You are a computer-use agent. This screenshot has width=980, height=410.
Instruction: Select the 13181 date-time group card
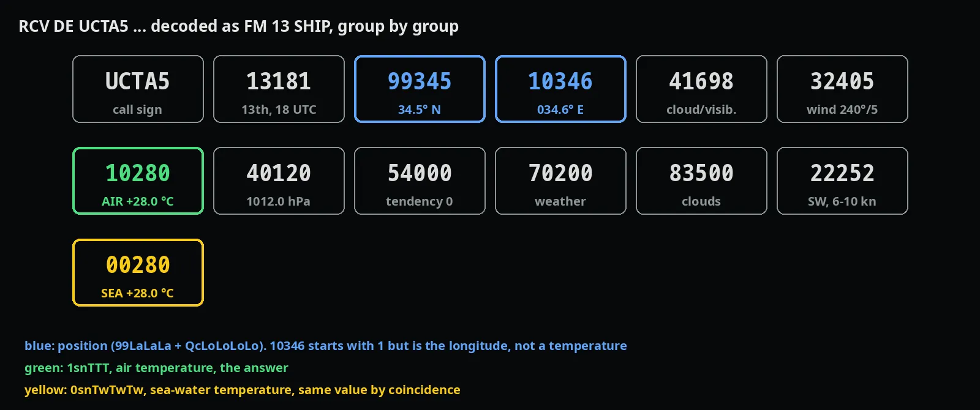coord(279,89)
